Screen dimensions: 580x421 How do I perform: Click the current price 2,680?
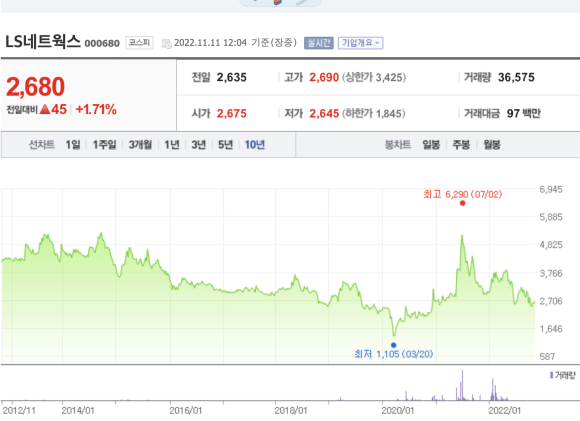tap(36, 87)
